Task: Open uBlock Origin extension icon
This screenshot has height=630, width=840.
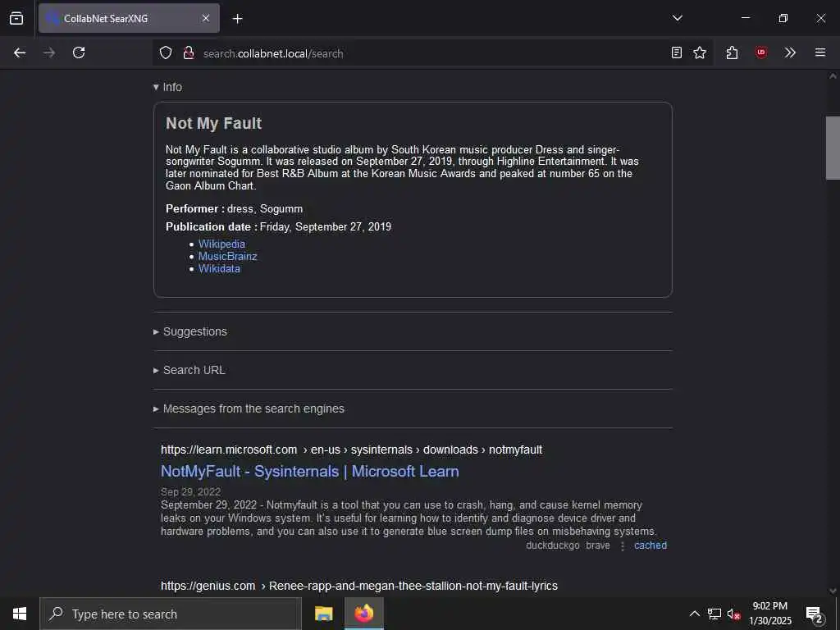Action: pos(760,52)
